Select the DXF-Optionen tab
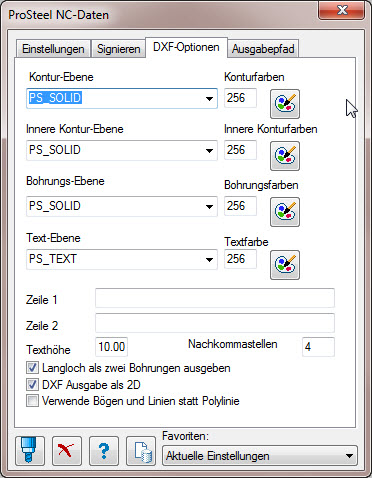Screen dimensions: 372x478 click(x=186, y=47)
